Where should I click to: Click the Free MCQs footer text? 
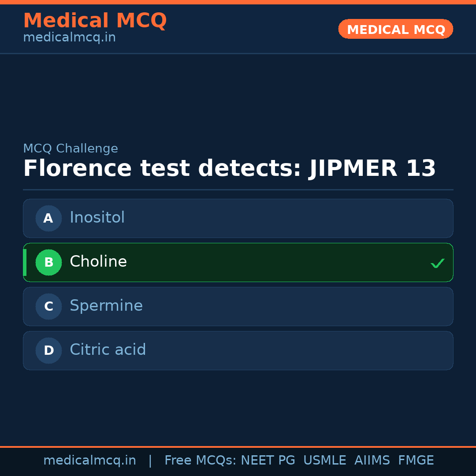pos(201,461)
